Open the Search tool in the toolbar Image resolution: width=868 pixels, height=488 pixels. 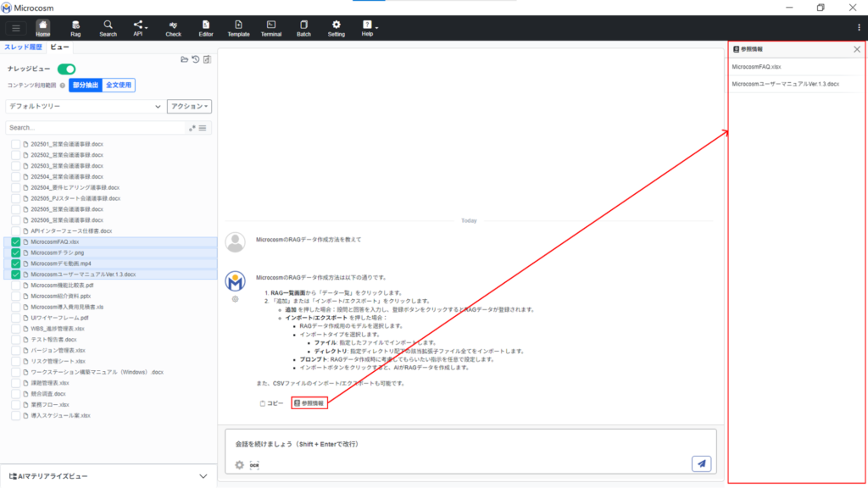108,28
